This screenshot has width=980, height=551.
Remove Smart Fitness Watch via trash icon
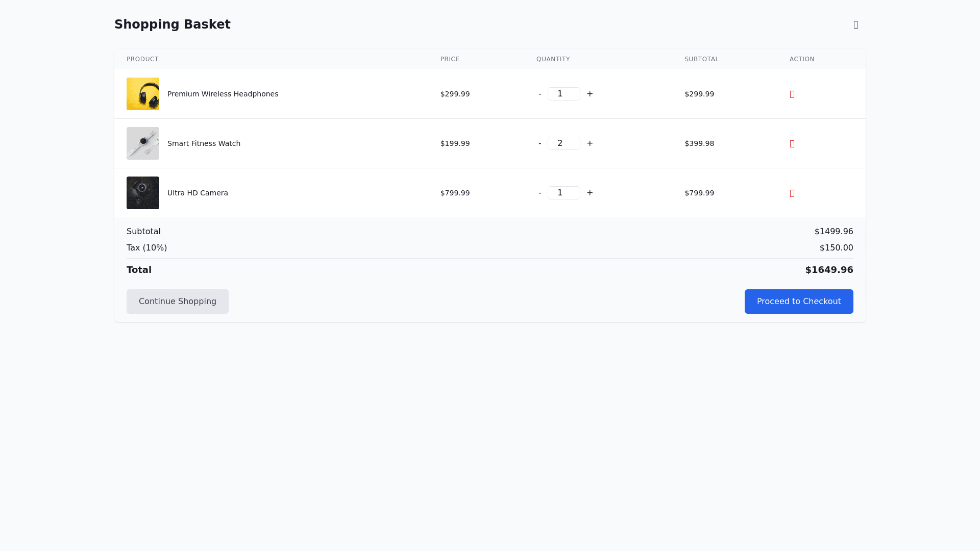tap(792, 144)
